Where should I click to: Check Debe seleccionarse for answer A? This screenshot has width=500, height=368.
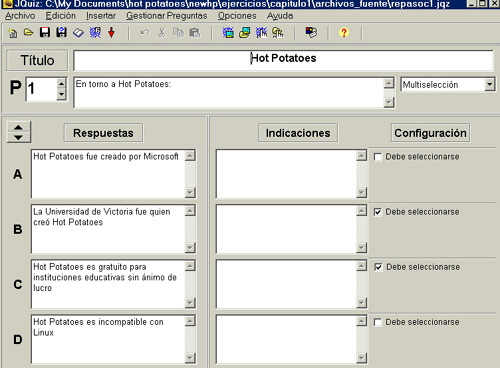[x=378, y=157]
